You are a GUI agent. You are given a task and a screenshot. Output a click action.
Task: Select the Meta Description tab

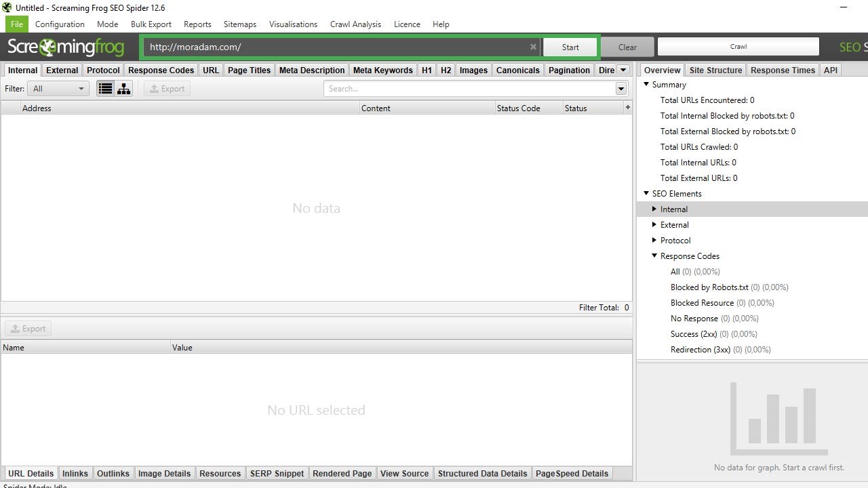tap(312, 70)
